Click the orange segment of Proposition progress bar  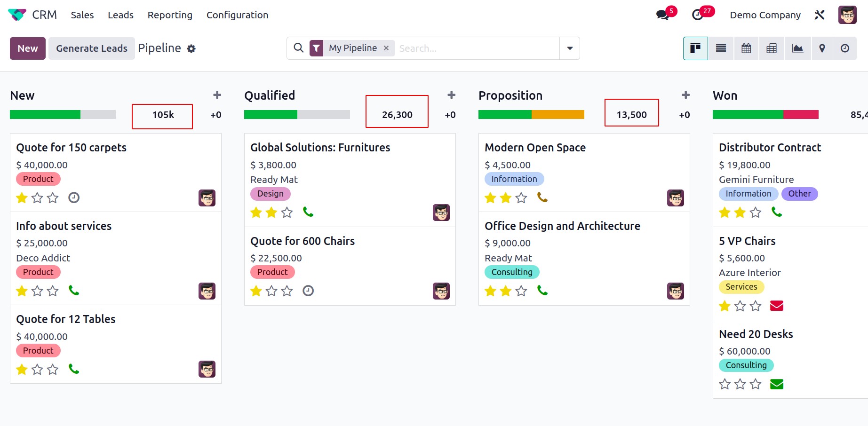[x=558, y=114]
